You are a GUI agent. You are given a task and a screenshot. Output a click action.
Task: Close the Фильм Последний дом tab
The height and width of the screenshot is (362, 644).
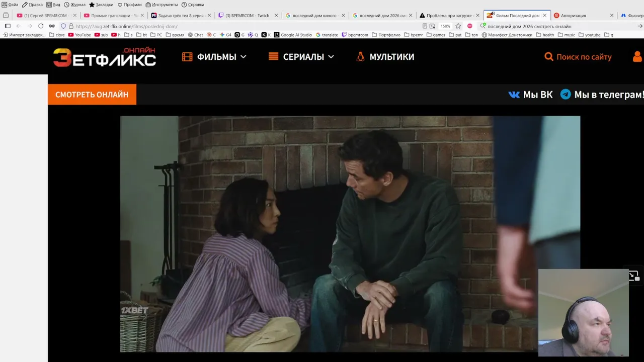pos(544,16)
